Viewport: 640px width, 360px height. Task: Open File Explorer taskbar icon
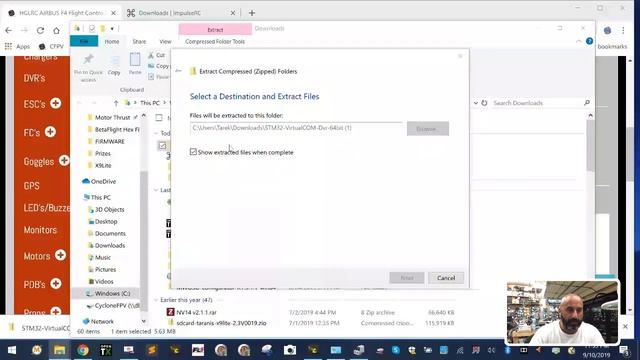pyautogui.click(x=59, y=350)
